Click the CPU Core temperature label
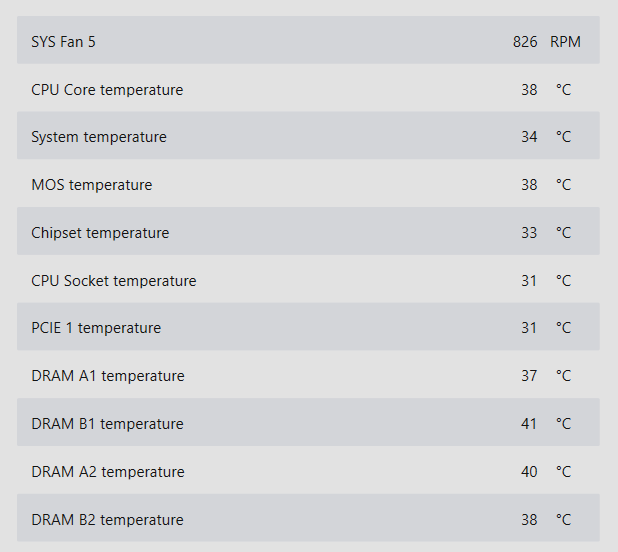The image size is (618, 552). click(x=107, y=90)
